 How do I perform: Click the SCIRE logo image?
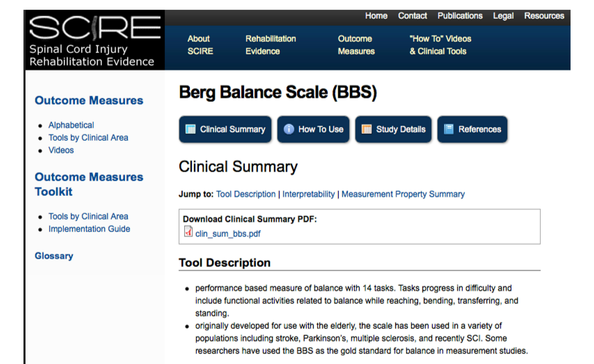click(95, 40)
